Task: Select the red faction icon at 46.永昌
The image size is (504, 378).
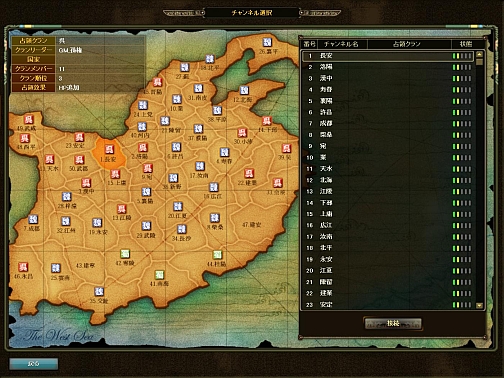Action: (23, 267)
